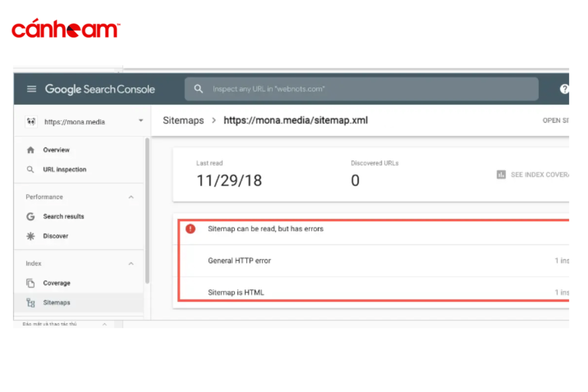This screenshot has width=588, height=392.
Task: Open the hamburger navigation menu
Action: click(x=32, y=89)
